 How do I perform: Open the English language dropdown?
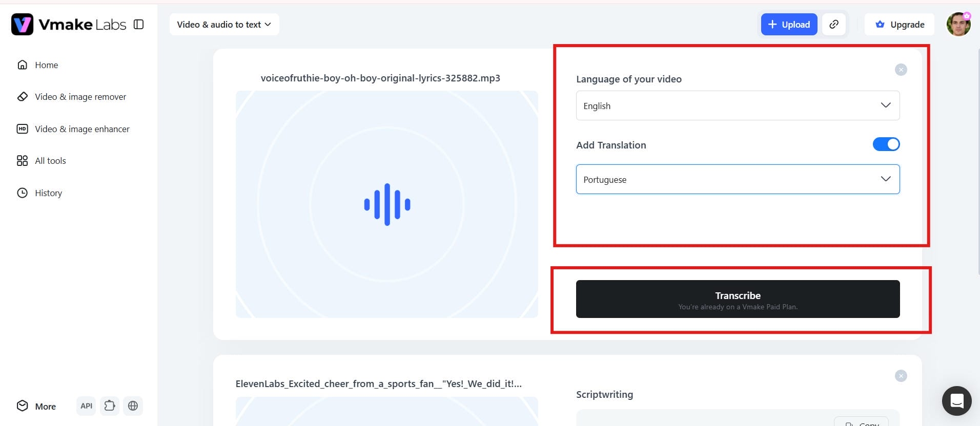[738, 105]
